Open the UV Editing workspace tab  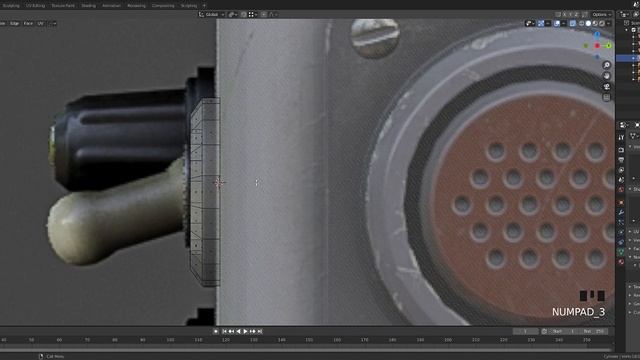point(36,6)
